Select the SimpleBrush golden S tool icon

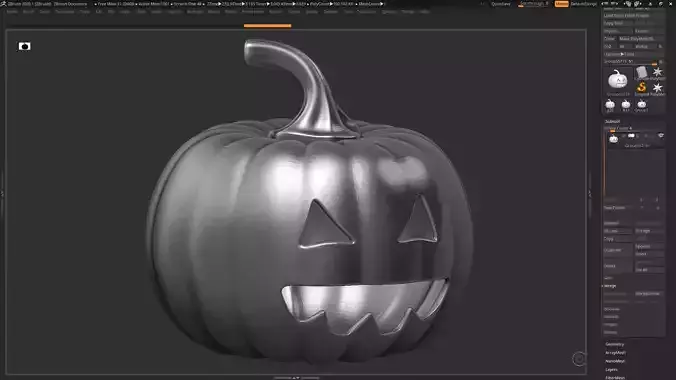pos(642,88)
